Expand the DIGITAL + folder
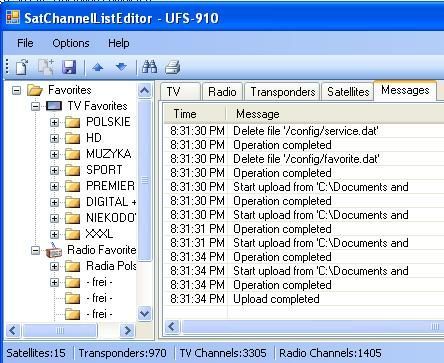 (54, 202)
